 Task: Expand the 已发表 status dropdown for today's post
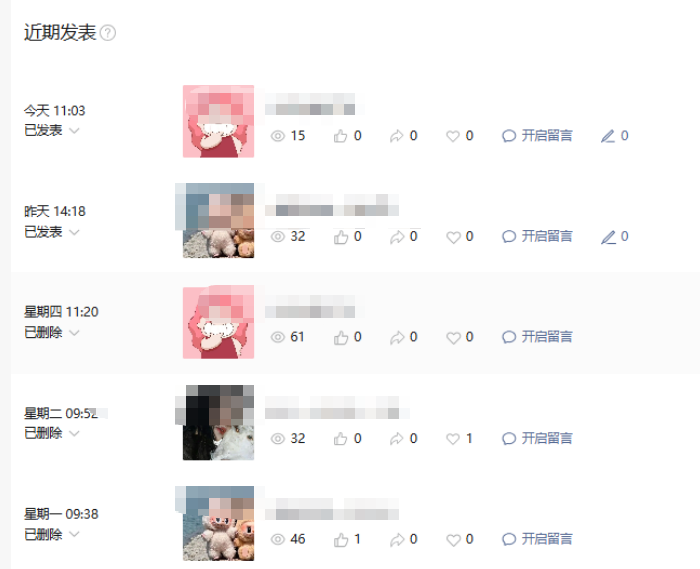75,131
